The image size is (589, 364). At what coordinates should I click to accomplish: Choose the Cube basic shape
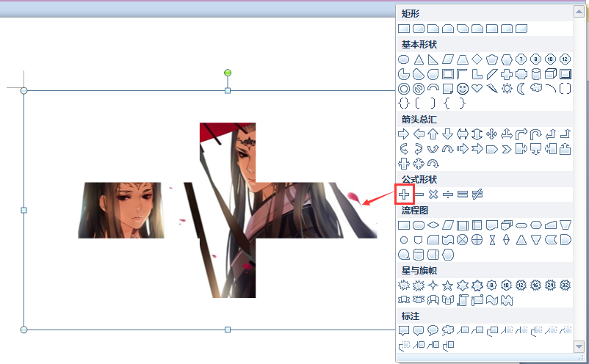coord(550,74)
